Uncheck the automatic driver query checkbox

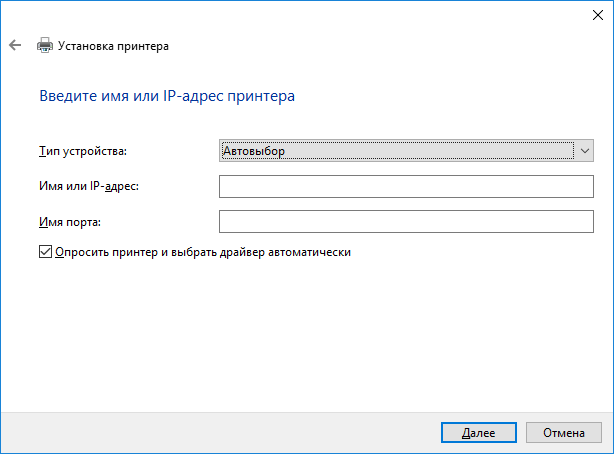click(45, 252)
